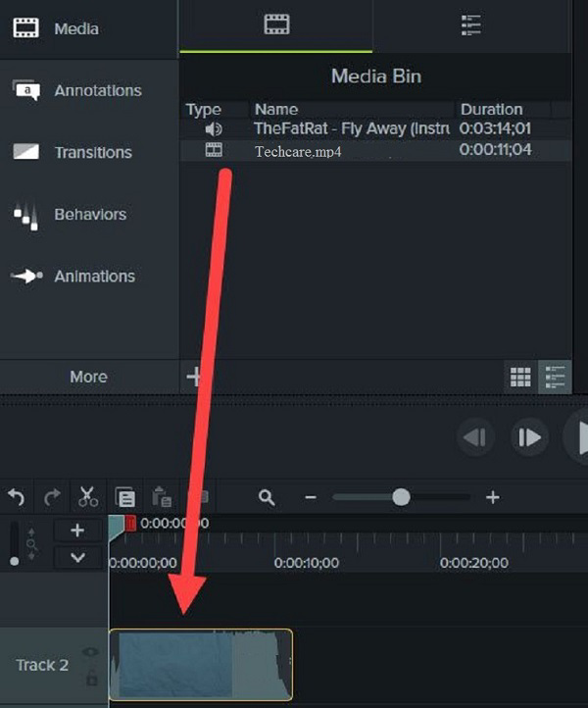Click the scissors Cut tool
Screen dimensions: 588x708
88,497
